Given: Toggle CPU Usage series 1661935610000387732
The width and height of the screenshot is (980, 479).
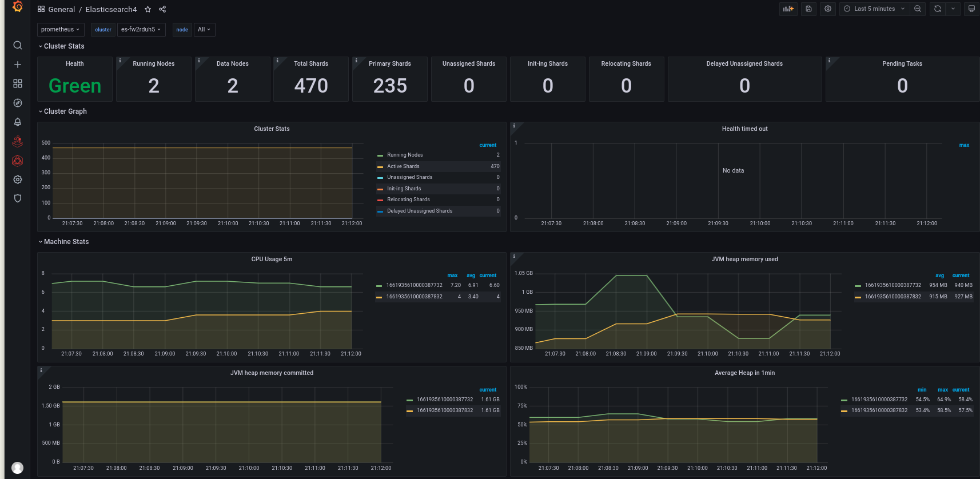Looking at the screenshot, I should tap(414, 285).
